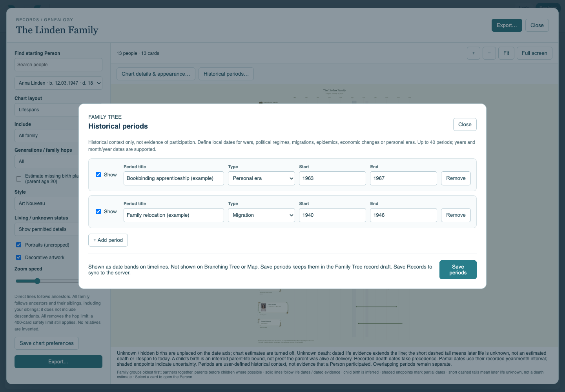Close the Historical periods dialog
This screenshot has height=392, width=565.
[465, 124]
